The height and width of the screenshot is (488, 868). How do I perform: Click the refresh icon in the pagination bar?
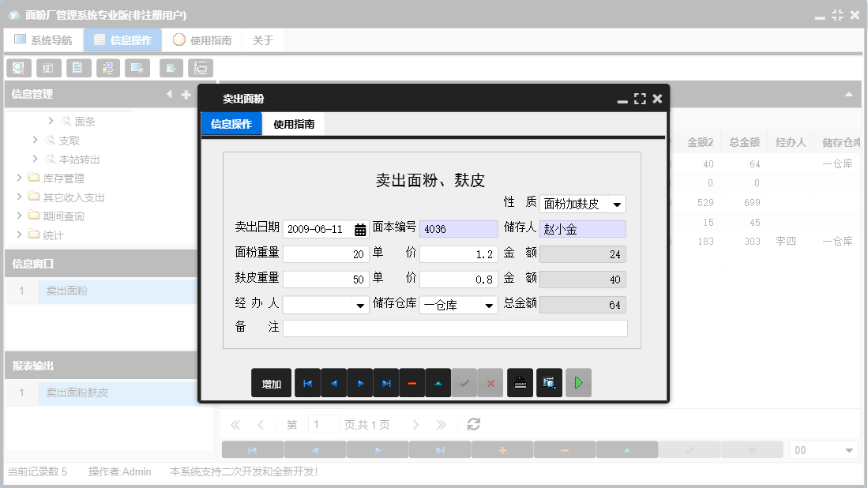(x=472, y=424)
